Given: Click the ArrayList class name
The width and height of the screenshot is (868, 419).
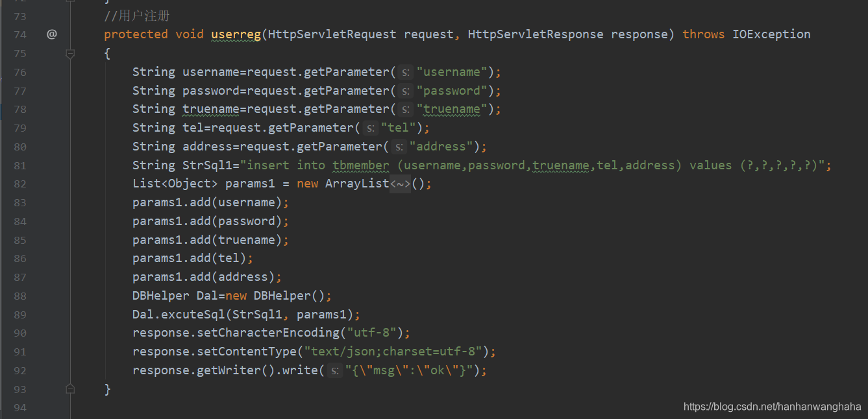Looking at the screenshot, I should coord(357,184).
